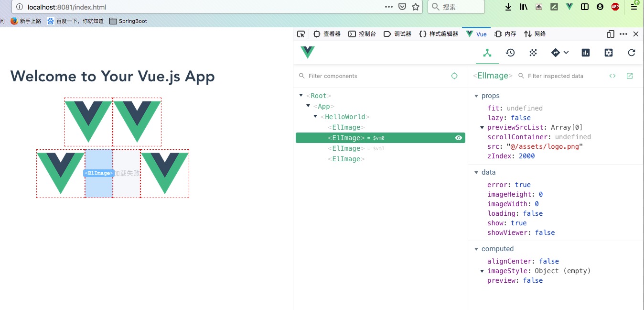Collapse the computed section
The width and height of the screenshot is (644, 310).
pyautogui.click(x=476, y=249)
